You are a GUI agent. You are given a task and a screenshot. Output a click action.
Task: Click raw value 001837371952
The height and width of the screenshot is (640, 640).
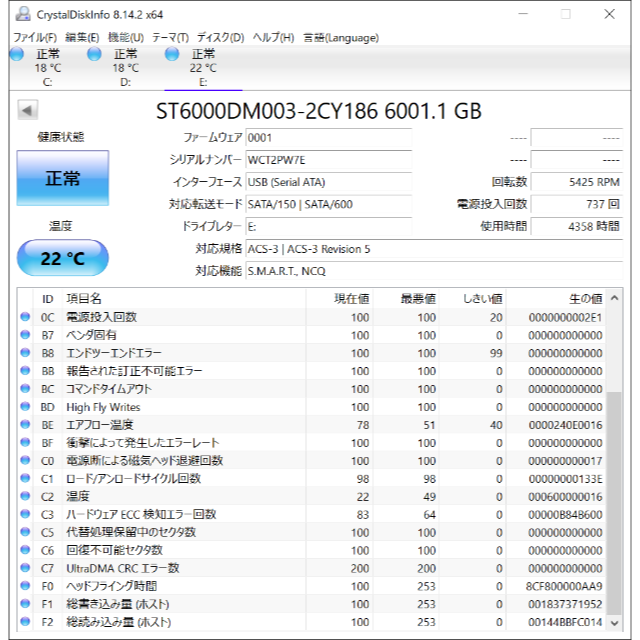click(x=565, y=604)
